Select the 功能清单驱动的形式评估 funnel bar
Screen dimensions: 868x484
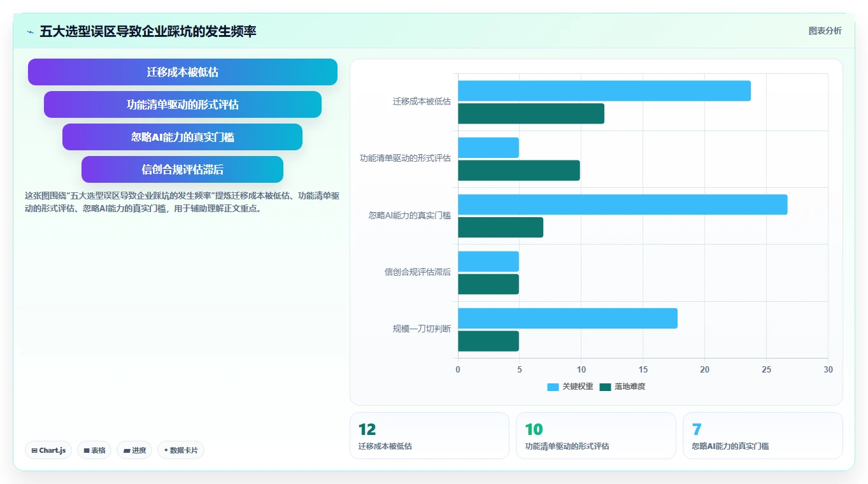[x=183, y=104]
